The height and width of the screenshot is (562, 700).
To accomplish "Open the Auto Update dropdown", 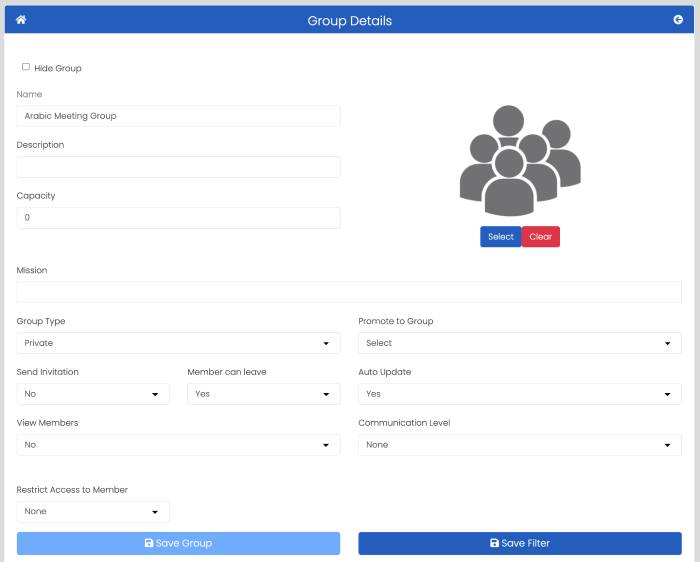I will coord(520,394).
